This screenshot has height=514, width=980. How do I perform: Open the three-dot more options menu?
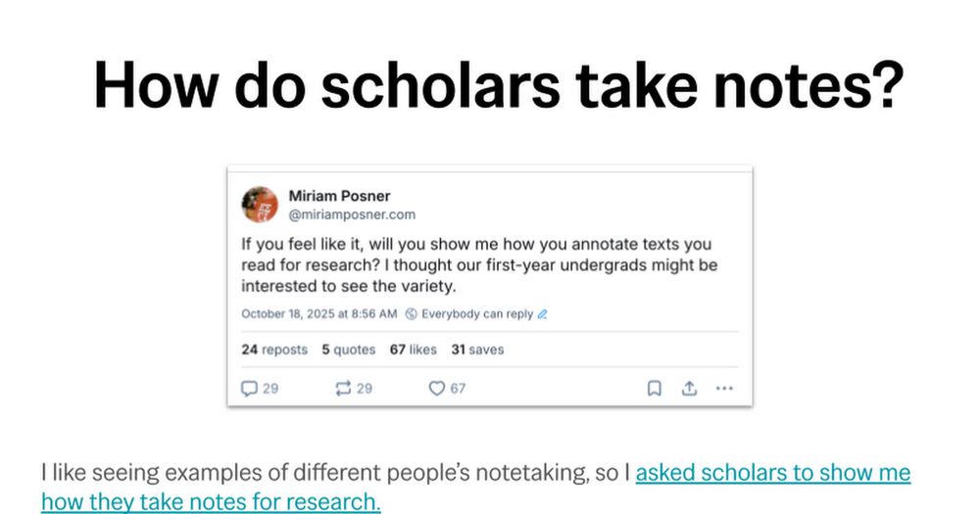pos(724,389)
